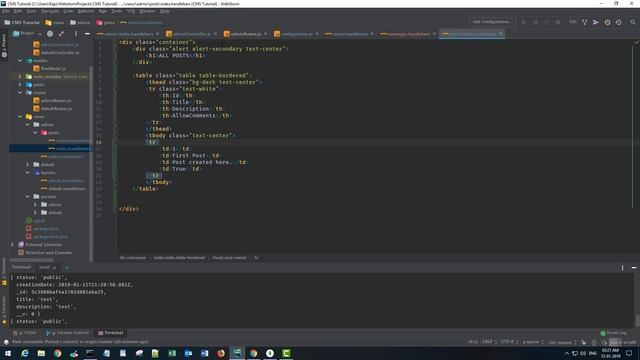Screen dimensions: 640x360
Task: Add a new terminal session with the plus icon
Action: tap(67, 267)
